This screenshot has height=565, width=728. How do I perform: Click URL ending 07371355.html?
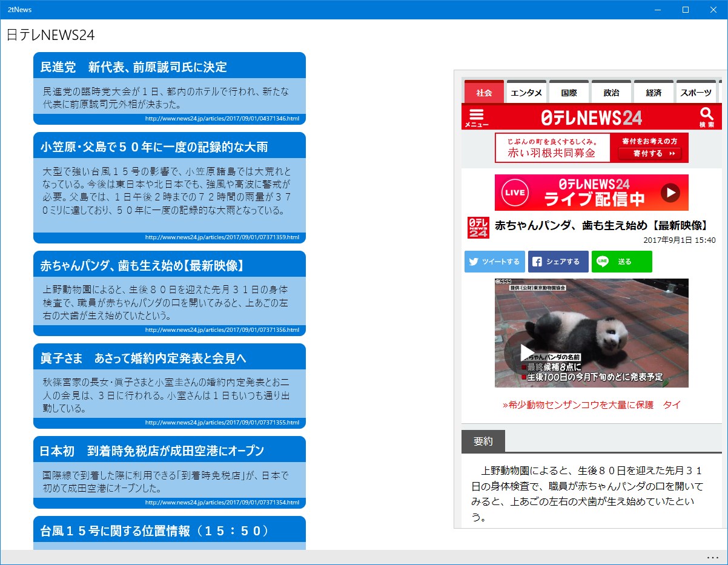(222, 423)
